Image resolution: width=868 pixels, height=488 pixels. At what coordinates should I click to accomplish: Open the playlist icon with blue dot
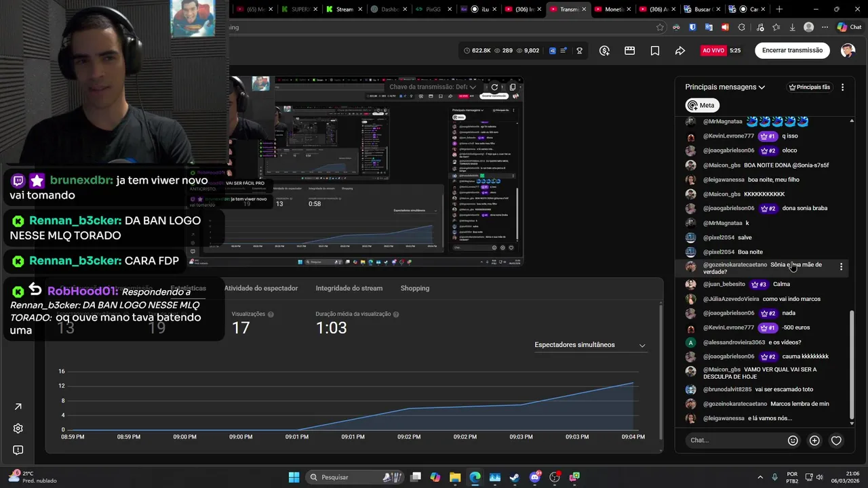(563, 51)
